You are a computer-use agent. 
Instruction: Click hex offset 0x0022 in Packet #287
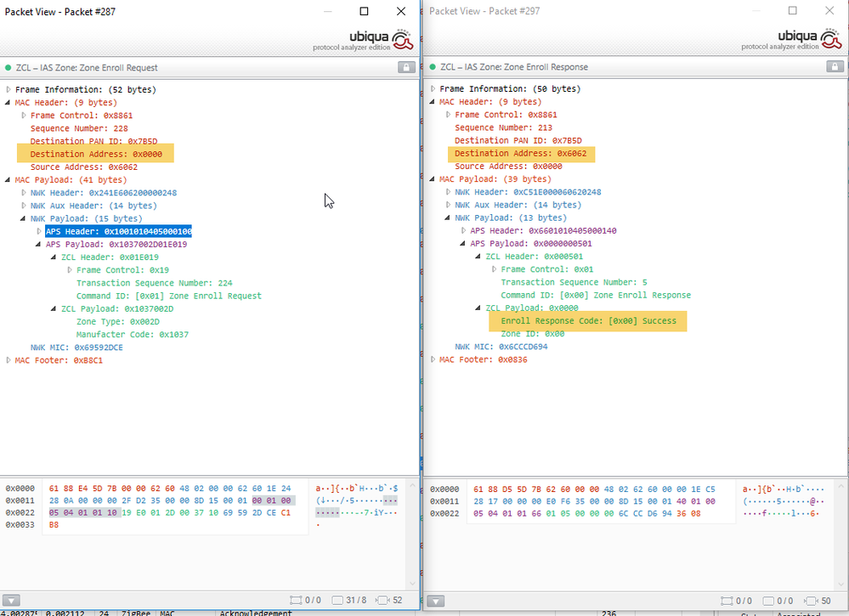20,513
